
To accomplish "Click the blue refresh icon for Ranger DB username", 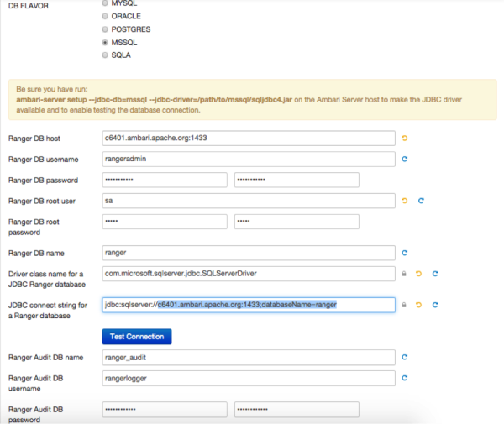I will 404,159.
